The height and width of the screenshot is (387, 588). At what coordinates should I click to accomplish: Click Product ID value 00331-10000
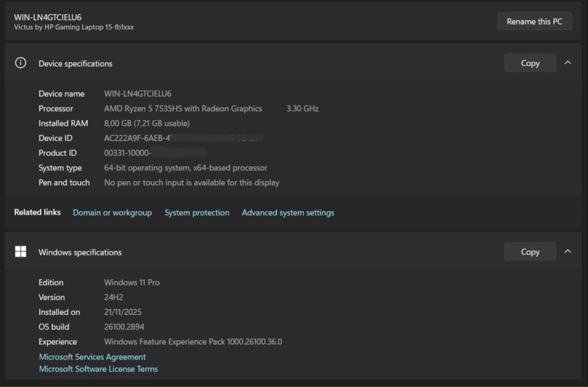pos(128,153)
